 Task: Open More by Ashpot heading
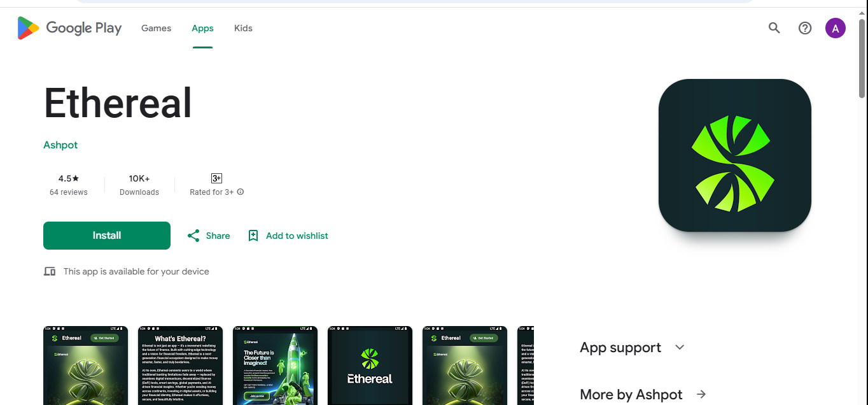pyautogui.click(x=631, y=395)
